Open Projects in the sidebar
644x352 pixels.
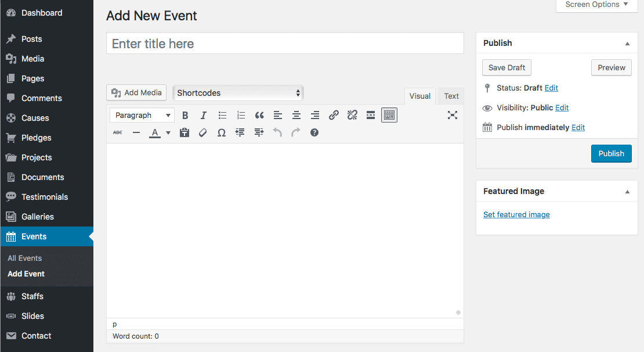click(x=47, y=157)
